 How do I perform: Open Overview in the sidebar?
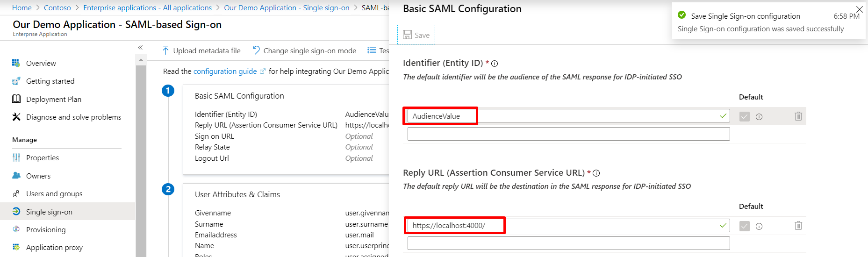click(x=41, y=63)
